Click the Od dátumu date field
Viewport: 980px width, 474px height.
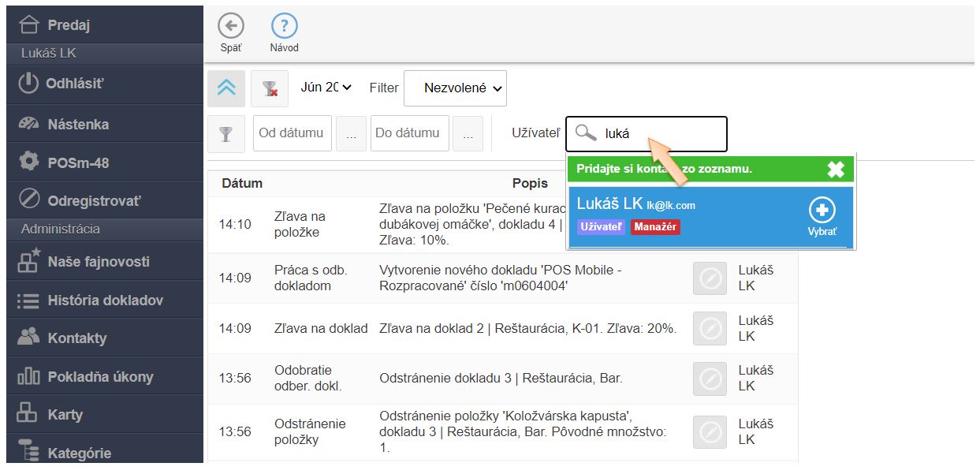(292, 133)
